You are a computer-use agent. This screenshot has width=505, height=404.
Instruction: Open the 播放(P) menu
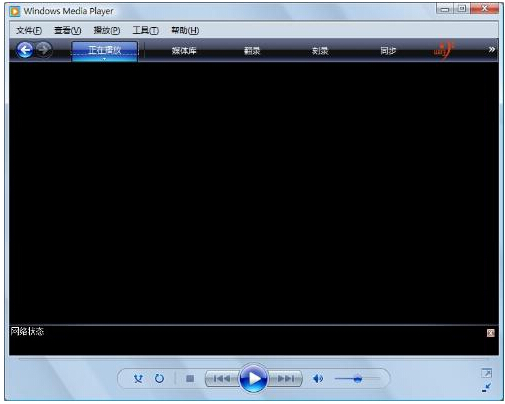click(107, 31)
